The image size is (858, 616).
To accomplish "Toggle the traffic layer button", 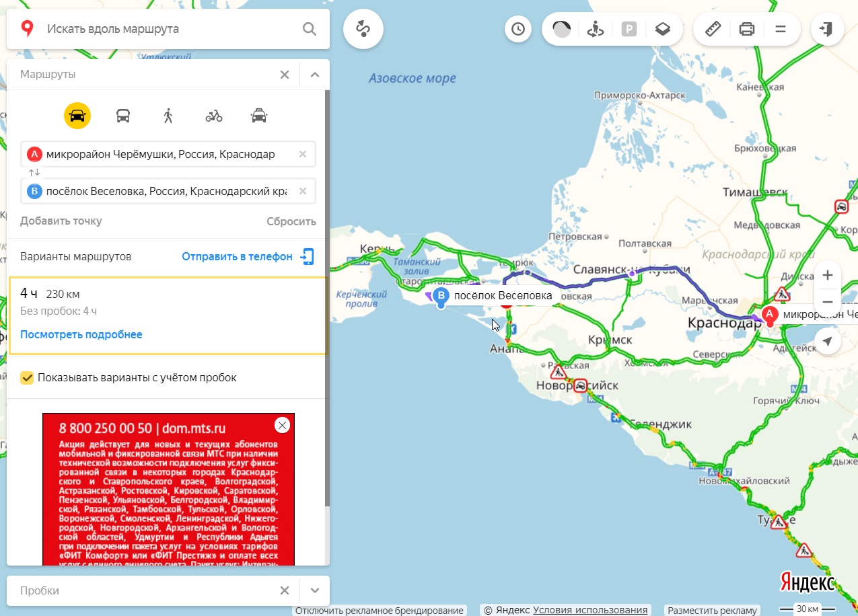I will (x=562, y=29).
